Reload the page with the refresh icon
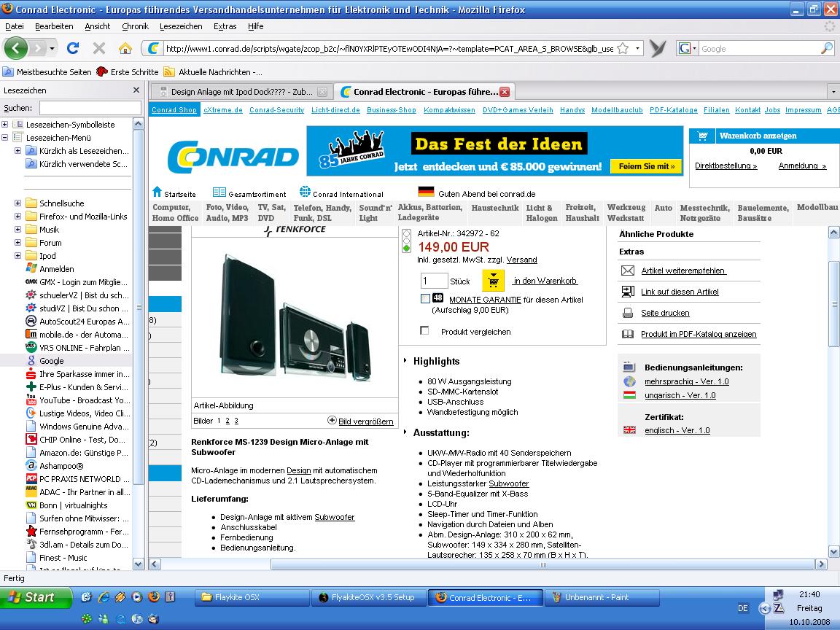 [x=73, y=48]
